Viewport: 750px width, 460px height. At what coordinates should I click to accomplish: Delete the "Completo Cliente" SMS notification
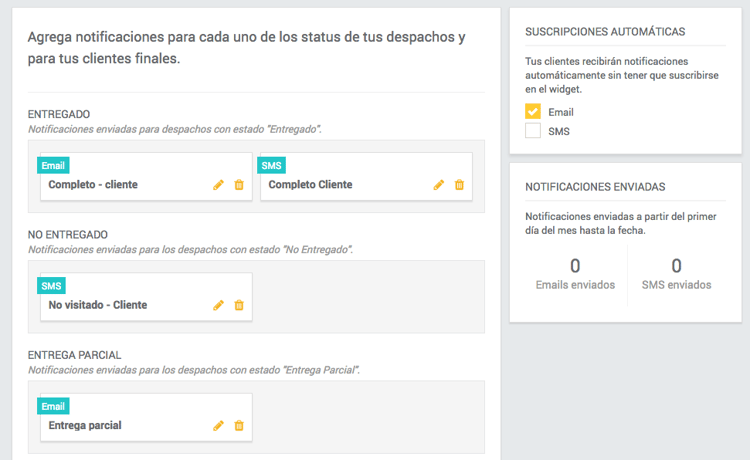tap(459, 185)
